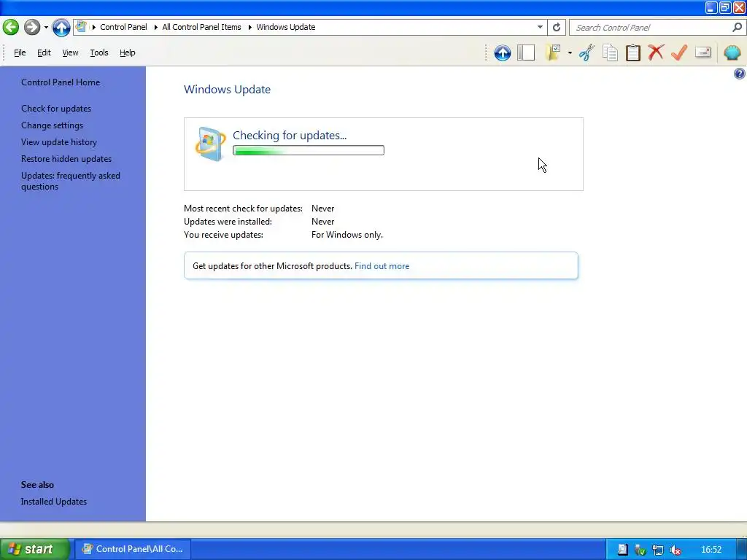Image resolution: width=747 pixels, height=560 pixels.
Task: Refresh the Windows Update page
Action: pos(557,27)
